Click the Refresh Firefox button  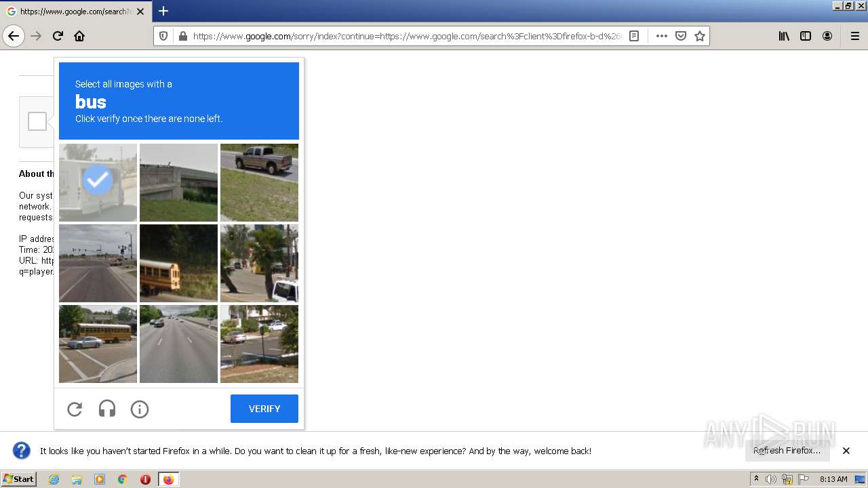pos(787,451)
